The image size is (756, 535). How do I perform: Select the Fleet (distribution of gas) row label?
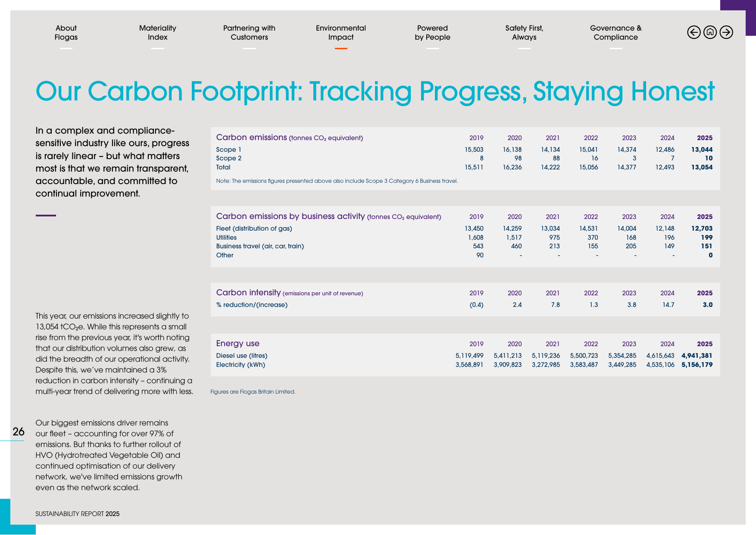tap(254, 228)
